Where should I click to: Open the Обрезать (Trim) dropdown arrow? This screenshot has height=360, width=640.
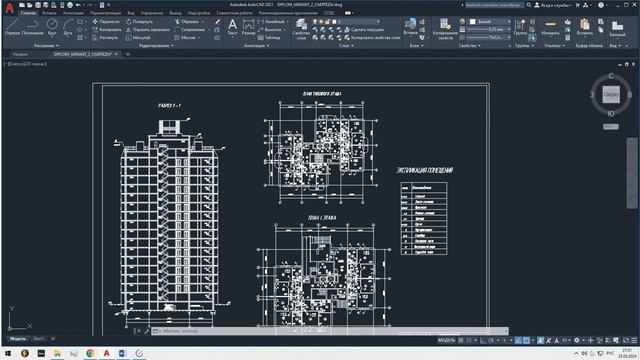pyautogui.click(x=203, y=22)
